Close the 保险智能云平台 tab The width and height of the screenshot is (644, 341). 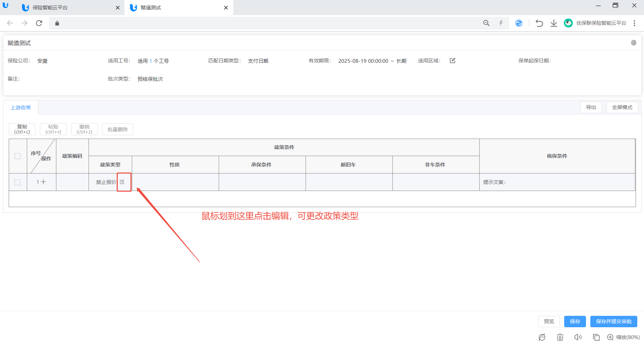pyautogui.click(x=118, y=8)
